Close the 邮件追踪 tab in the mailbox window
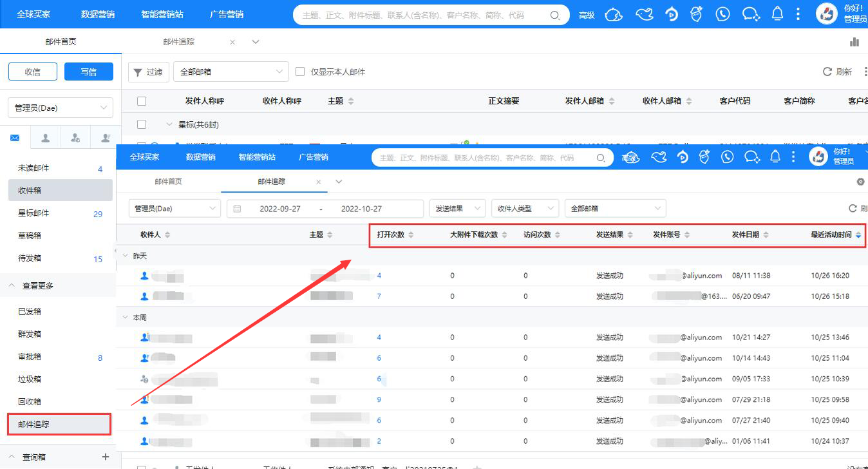 coord(232,42)
